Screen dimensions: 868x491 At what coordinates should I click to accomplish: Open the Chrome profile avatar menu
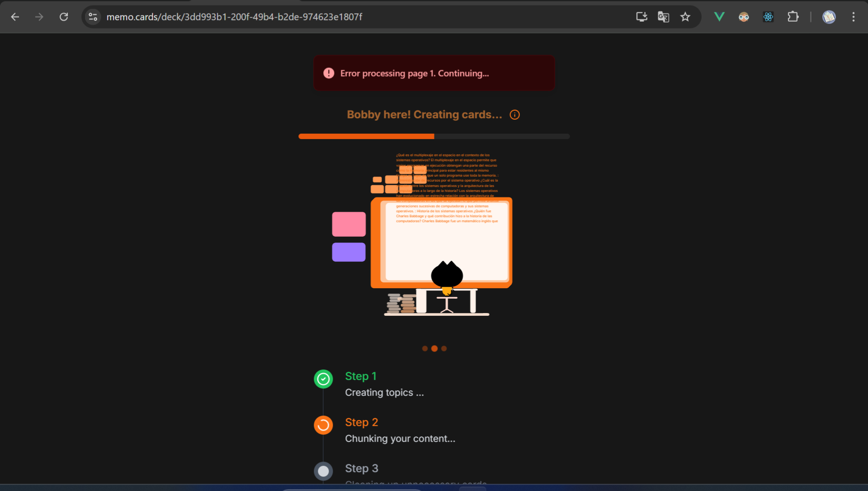pyautogui.click(x=829, y=17)
